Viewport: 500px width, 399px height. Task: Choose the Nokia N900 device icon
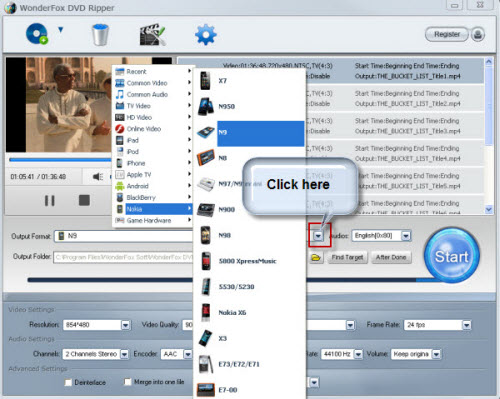pos(206,209)
